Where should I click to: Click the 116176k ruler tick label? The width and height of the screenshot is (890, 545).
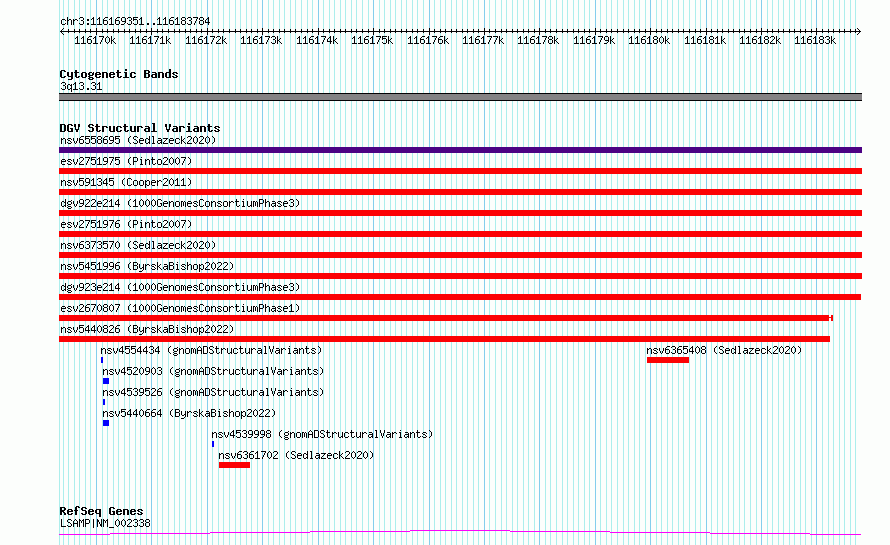[x=428, y=40]
